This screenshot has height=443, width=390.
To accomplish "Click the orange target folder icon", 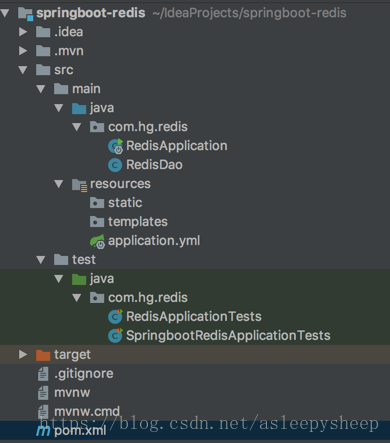I will click(x=43, y=355).
